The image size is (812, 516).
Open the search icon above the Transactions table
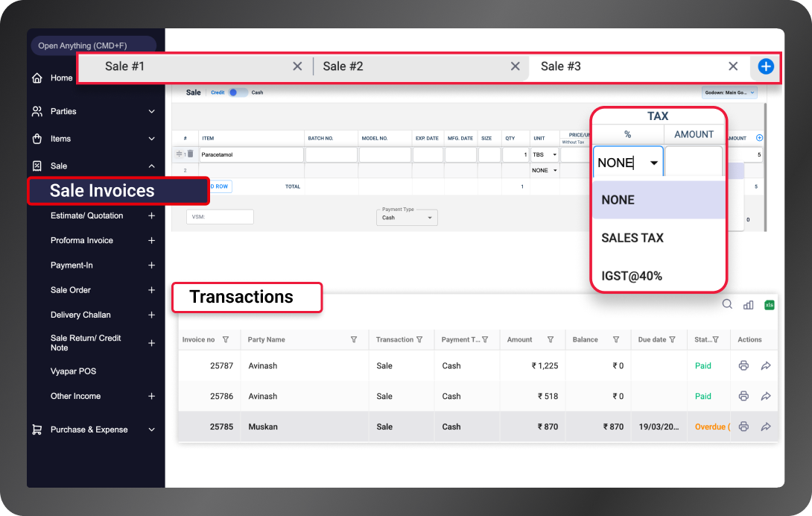(x=727, y=304)
